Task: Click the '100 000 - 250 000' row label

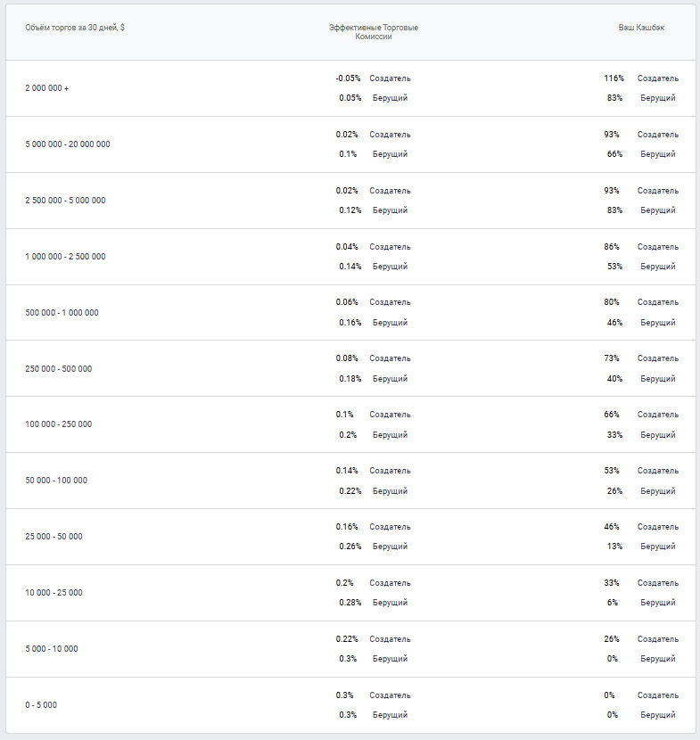Action: click(x=58, y=424)
